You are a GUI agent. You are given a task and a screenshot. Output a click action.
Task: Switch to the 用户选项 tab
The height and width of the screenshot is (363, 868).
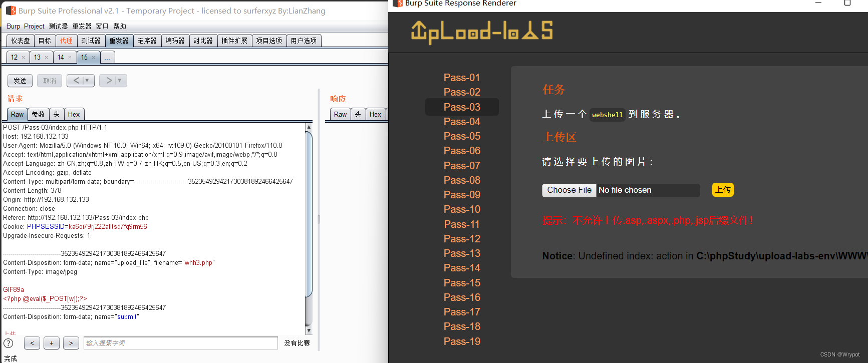304,41
